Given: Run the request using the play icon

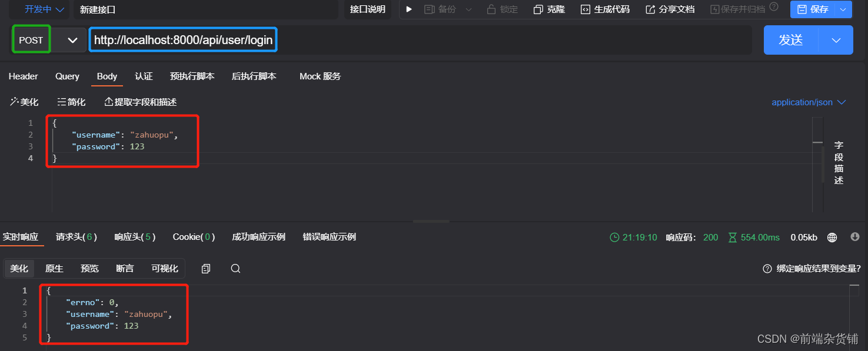Looking at the screenshot, I should [408, 9].
